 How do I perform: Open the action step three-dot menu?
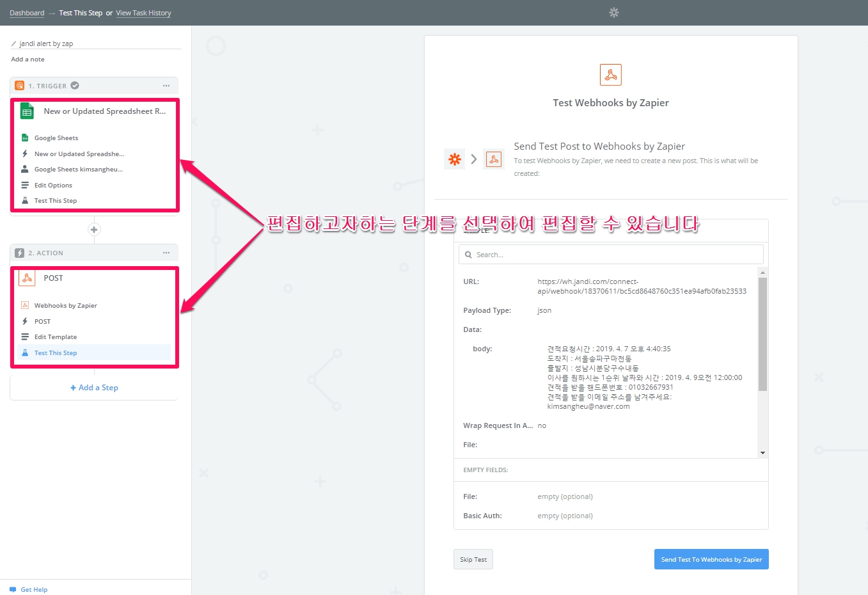pos(166,253)
